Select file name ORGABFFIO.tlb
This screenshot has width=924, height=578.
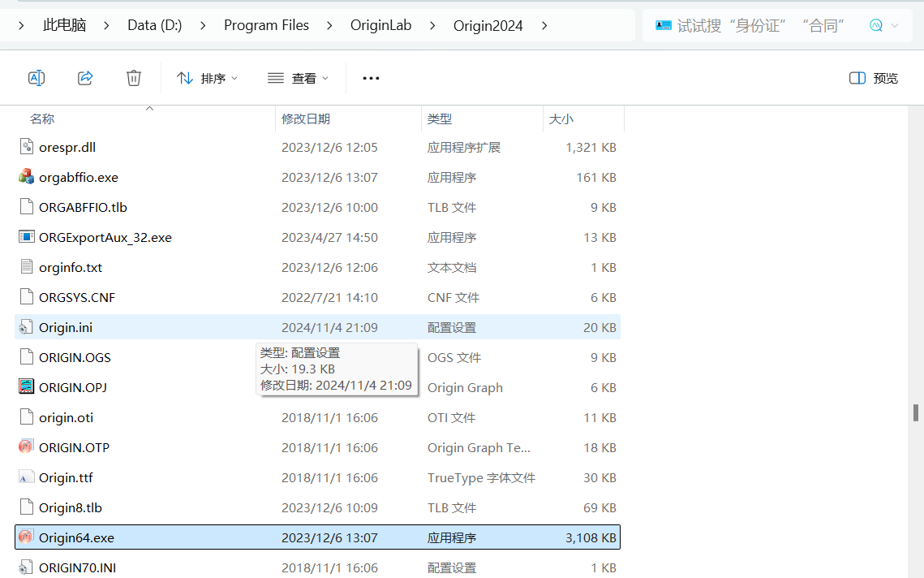coord(83,208)
